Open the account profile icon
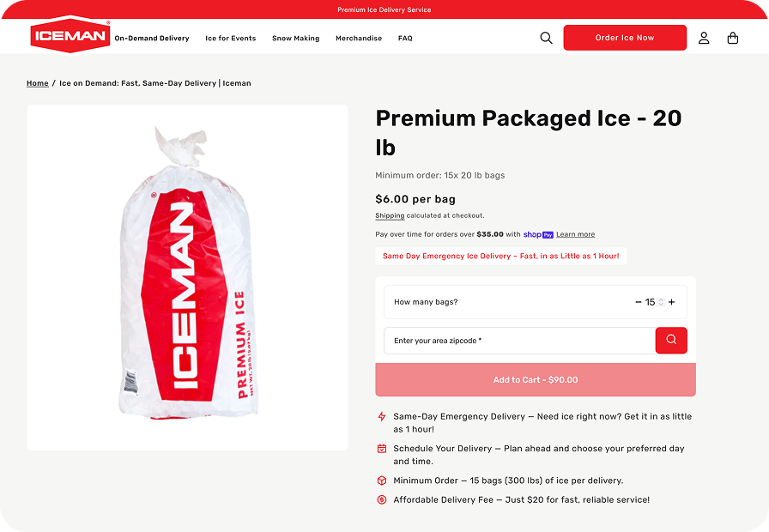Image resolution: width=769 pixels, height=532 pixels. [x=704, y=38]
